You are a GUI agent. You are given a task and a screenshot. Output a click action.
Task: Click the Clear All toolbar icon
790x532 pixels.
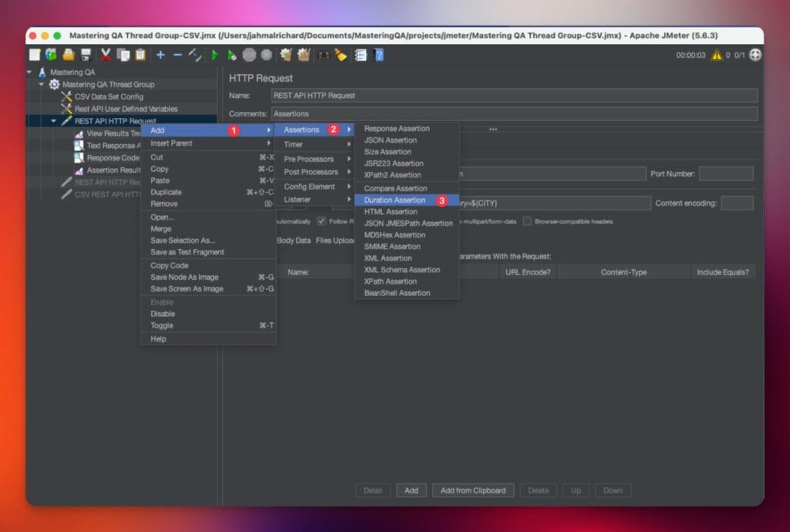tap(304, 55)
